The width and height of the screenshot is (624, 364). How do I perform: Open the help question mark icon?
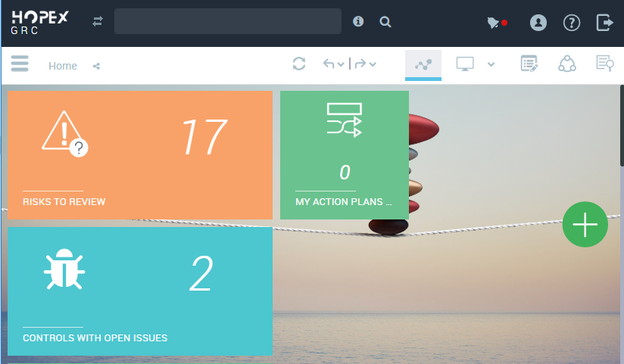[x=571, y=23]
